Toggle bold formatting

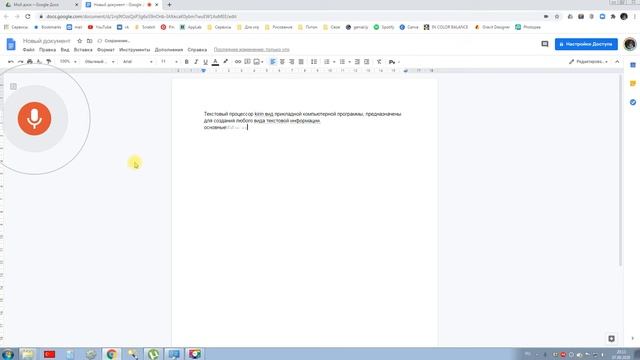click(x=187, y=62)
